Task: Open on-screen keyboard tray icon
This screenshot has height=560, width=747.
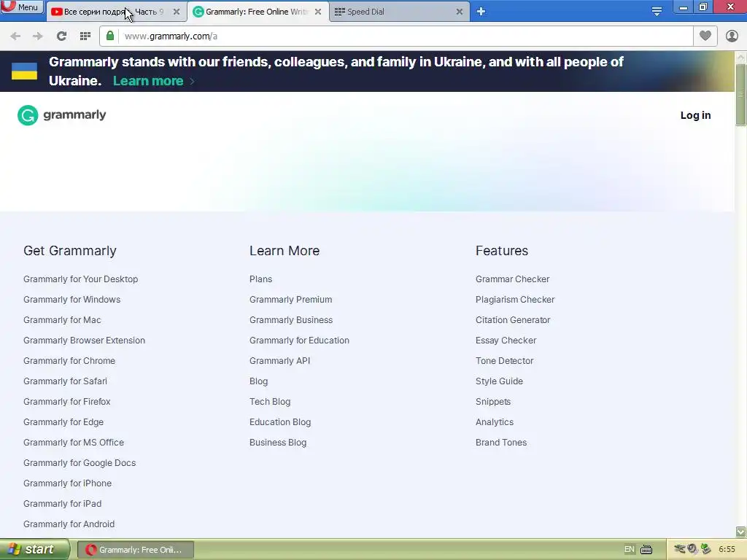Action: pos(646,550)
